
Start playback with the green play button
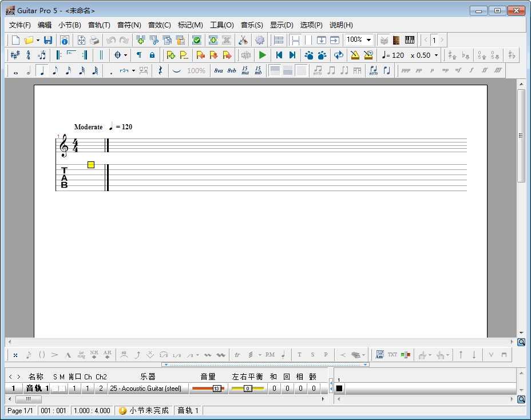263,55
